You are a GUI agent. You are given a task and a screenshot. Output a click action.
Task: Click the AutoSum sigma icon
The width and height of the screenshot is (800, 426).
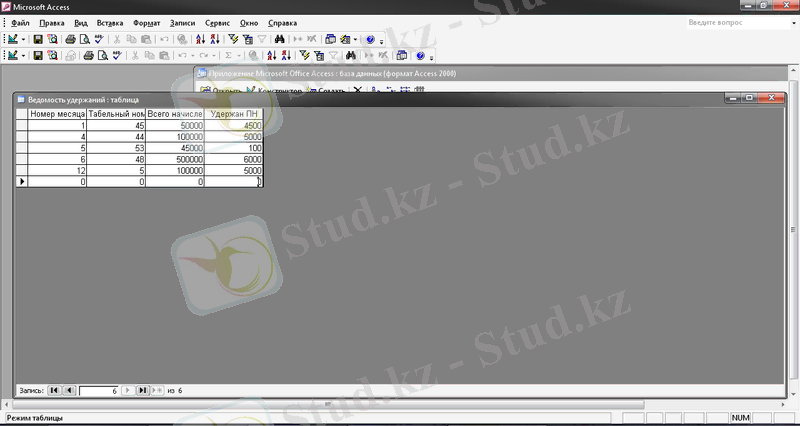pyautogui.click(x=229, y=56)
